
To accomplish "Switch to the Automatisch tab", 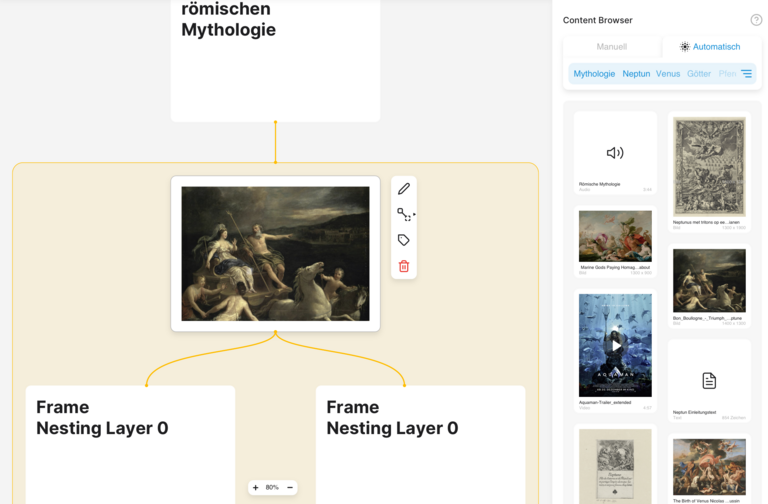I will [x=711, y=47].
